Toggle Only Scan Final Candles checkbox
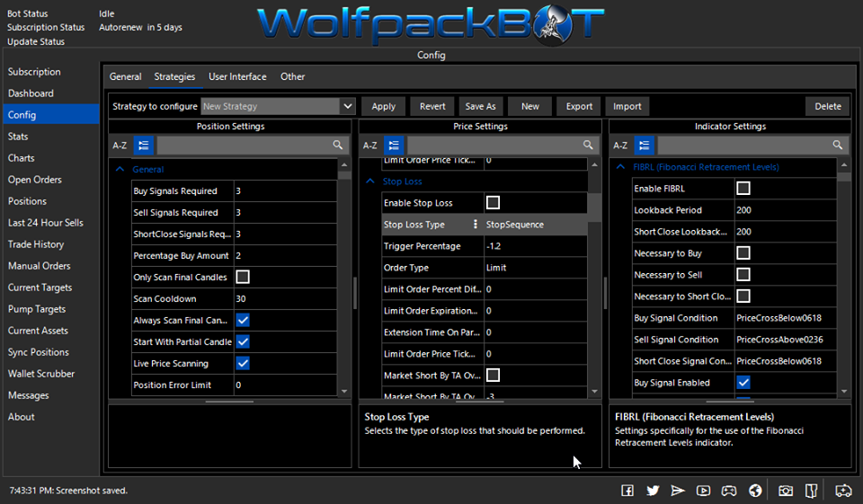This screenshot has height=504, width=863. [243, 277]
